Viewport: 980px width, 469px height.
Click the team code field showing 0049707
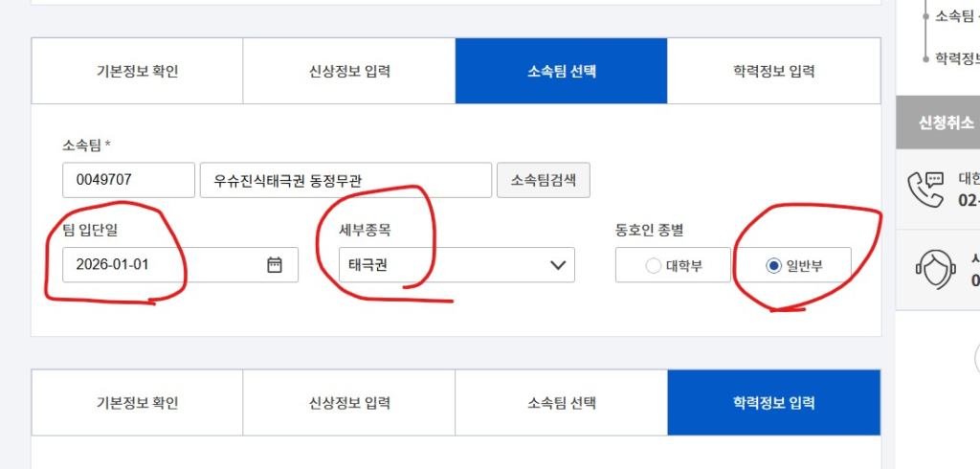[x=128, y=180]
